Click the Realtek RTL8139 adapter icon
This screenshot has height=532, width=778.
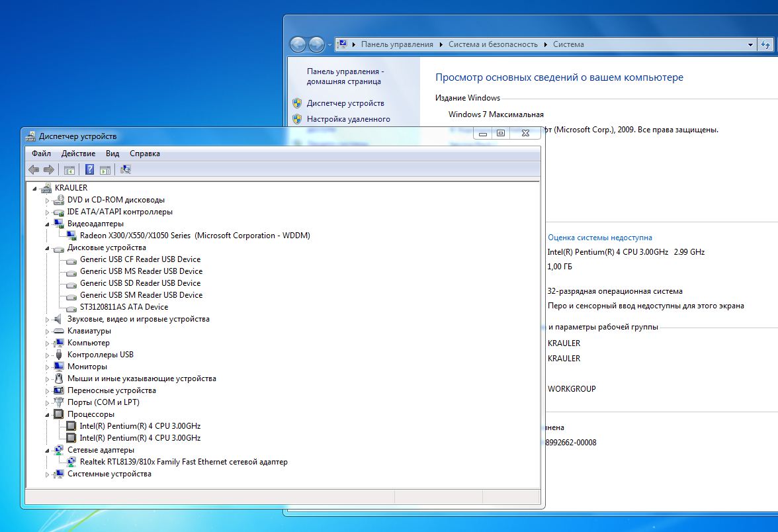71,462
